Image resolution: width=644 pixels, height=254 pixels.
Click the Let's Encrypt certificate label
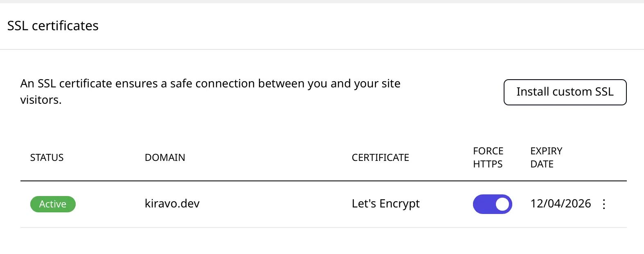point(386,204)
